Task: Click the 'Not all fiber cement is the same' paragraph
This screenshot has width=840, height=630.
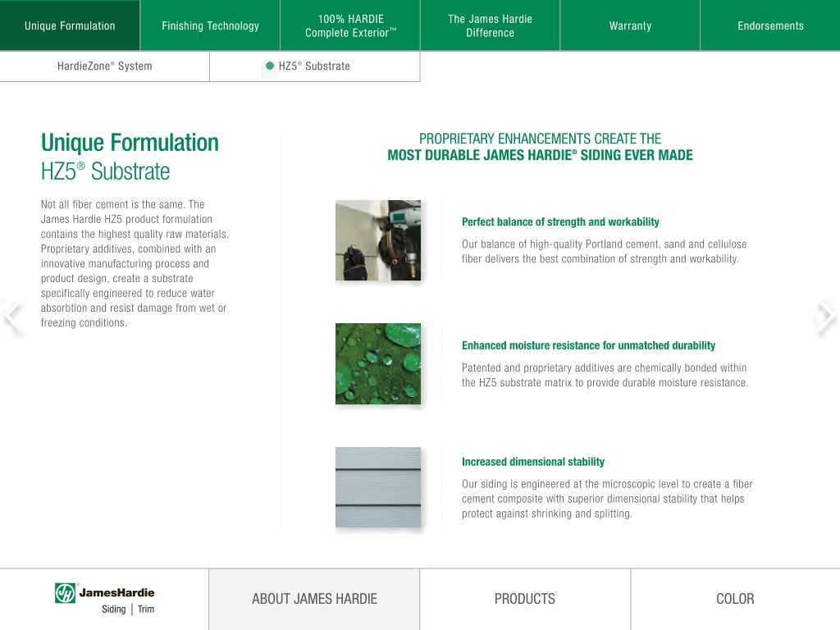Action: click(x=135, y=263)
